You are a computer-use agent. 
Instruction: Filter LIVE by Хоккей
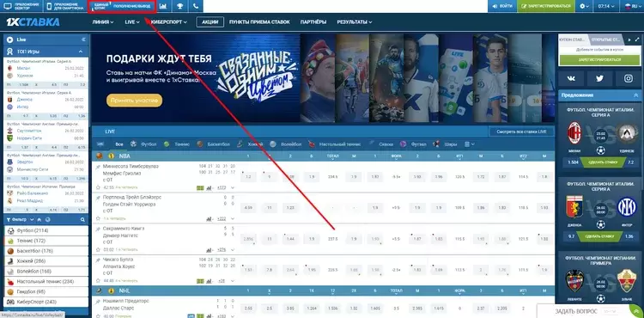(250, 144)
